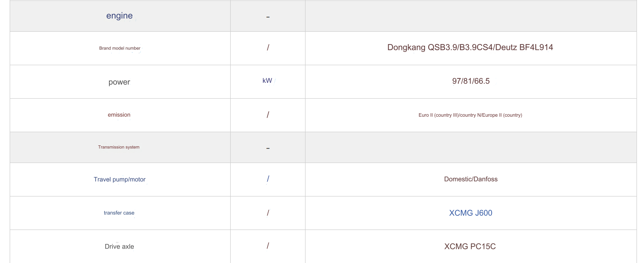Click the emission row label
The height and width of the screenshot is (263, 644).
pos(119,115)
